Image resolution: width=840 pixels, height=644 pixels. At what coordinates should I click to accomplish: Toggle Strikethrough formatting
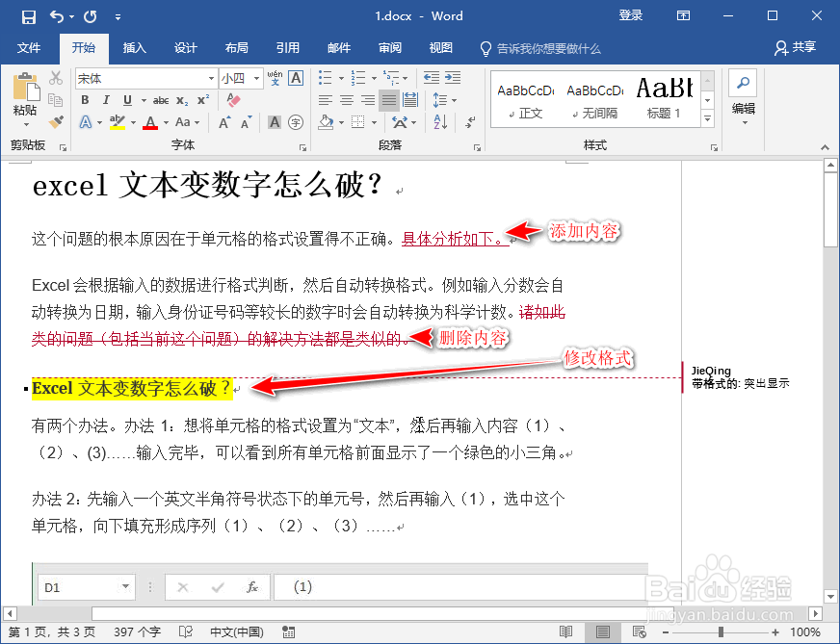pyautogui.click(x=161, y=100)
